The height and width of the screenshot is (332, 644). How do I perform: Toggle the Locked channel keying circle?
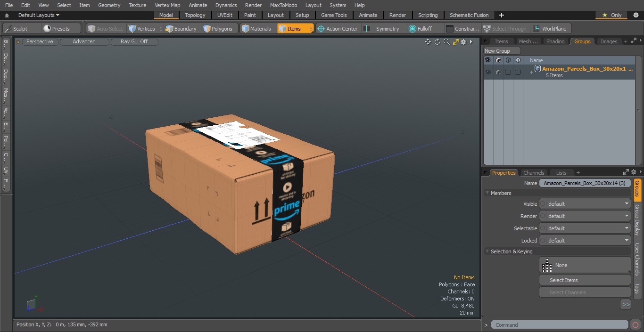click(543, 241)
